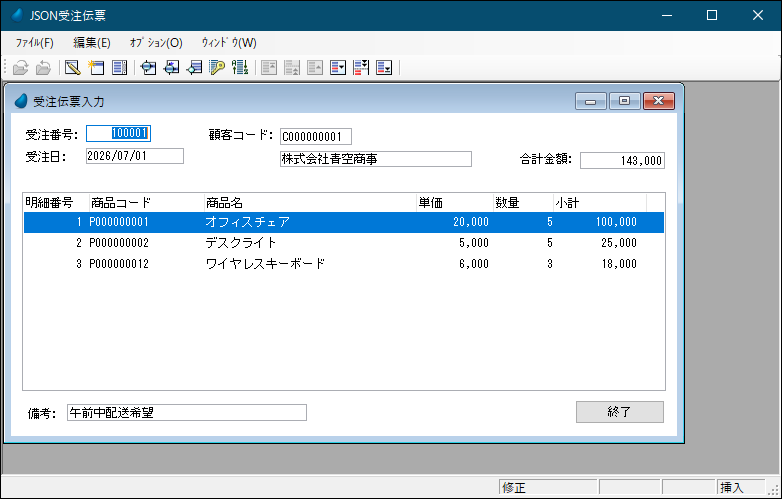This screenshot has width=782, height=499.
Task: Select product code P000000002 cell
Action: pyautogui.click(x=119, y=243)
